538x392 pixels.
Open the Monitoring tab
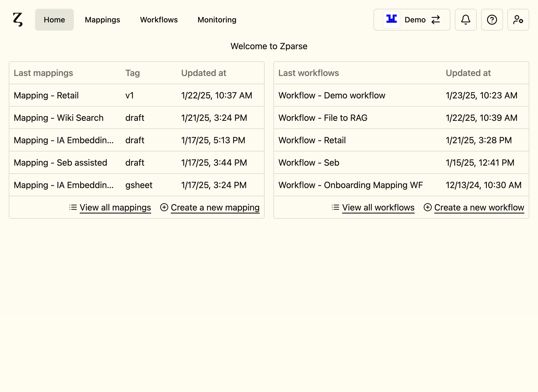coord(217,20)
